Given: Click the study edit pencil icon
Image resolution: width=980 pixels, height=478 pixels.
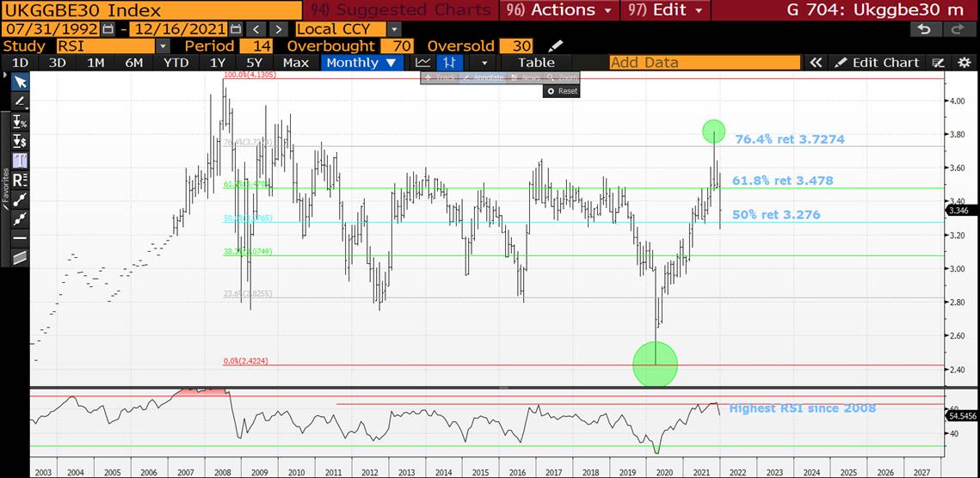Looking at the screenshot, I should 555,46.
